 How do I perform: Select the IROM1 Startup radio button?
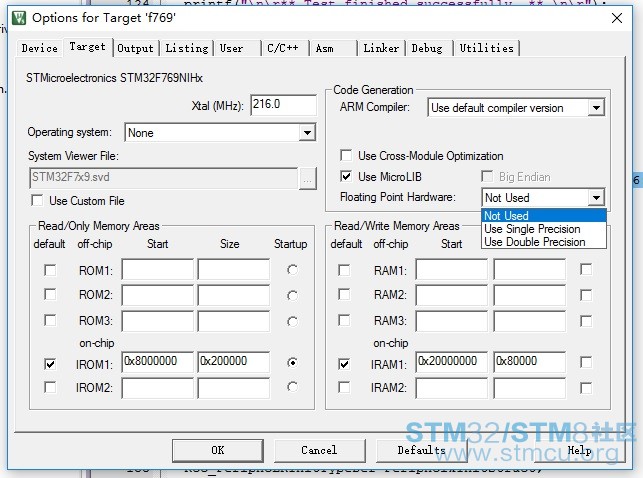[292, 362]
